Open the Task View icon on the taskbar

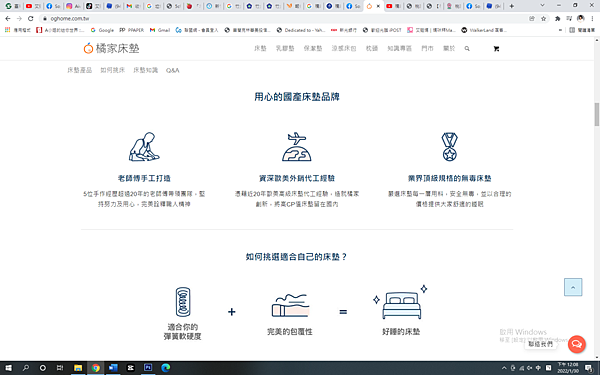point(60,368)
